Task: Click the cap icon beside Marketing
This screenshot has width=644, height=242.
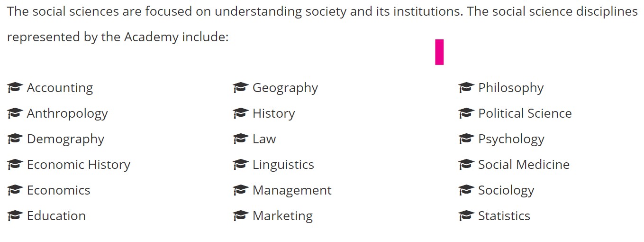Action: 241,216
